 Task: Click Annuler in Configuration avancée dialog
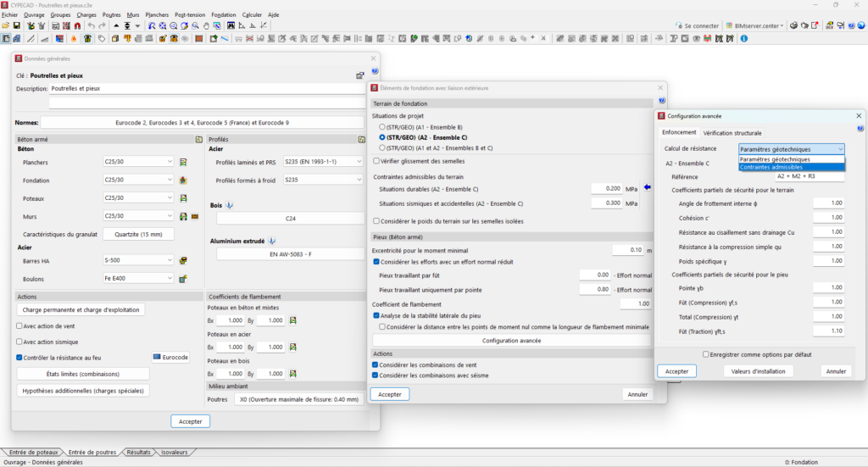coord(836,371)
